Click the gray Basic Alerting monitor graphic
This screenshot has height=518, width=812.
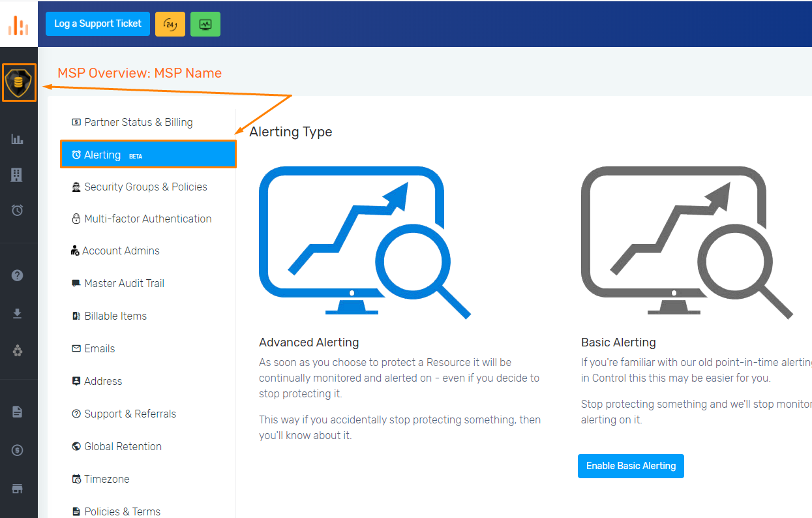click(x=686, y=242)
